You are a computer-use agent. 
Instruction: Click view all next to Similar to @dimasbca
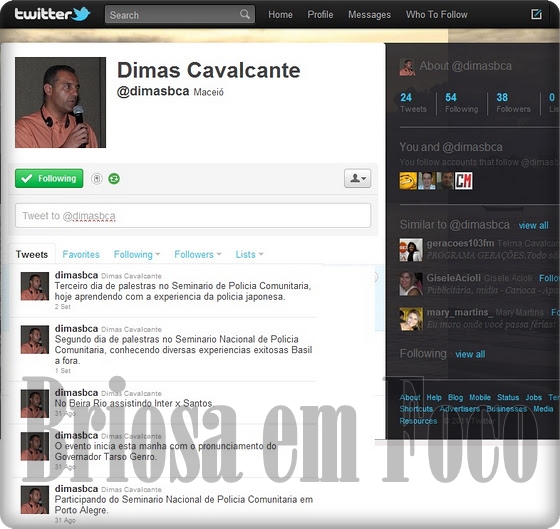click(533, 225)
